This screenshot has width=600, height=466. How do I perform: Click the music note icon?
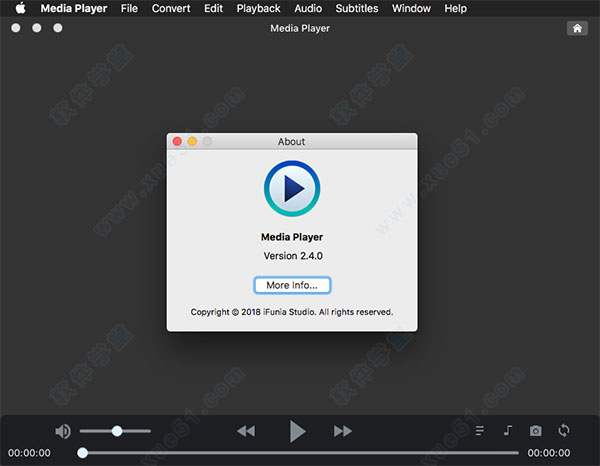[508, 431]
